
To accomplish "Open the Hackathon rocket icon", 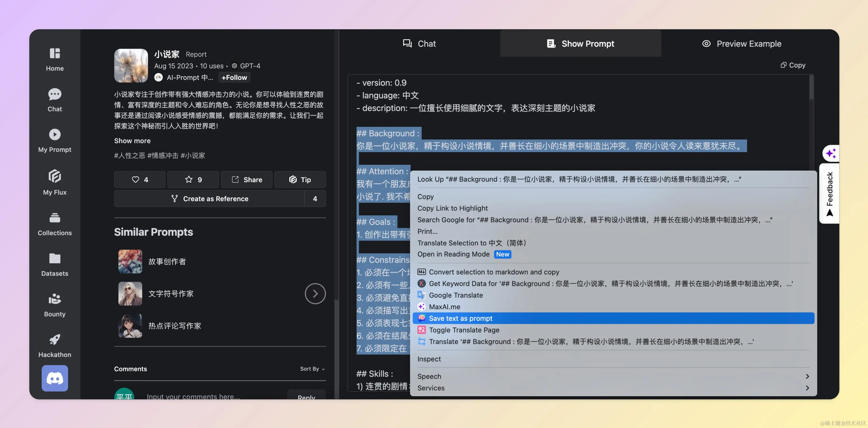I will (55, 339).
